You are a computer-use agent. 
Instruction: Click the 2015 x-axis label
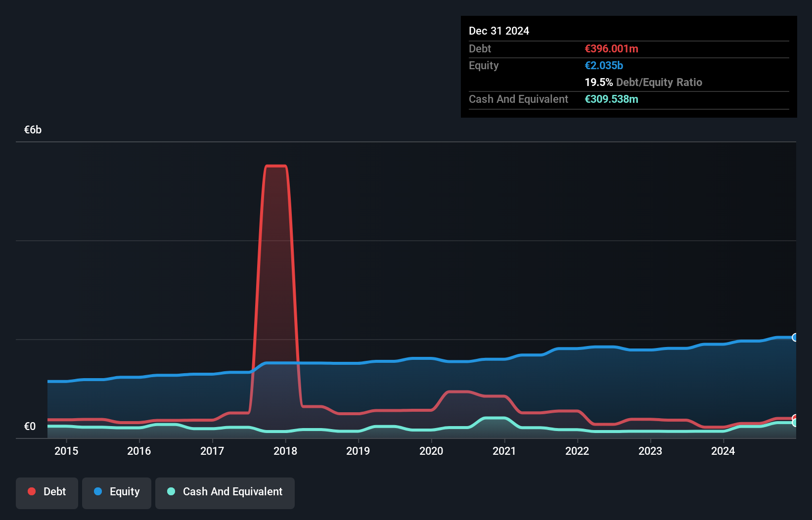point(66,451)
